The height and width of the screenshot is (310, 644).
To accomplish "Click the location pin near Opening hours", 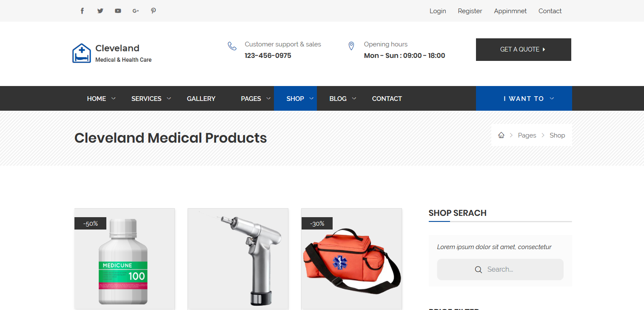I will [351, 46].
